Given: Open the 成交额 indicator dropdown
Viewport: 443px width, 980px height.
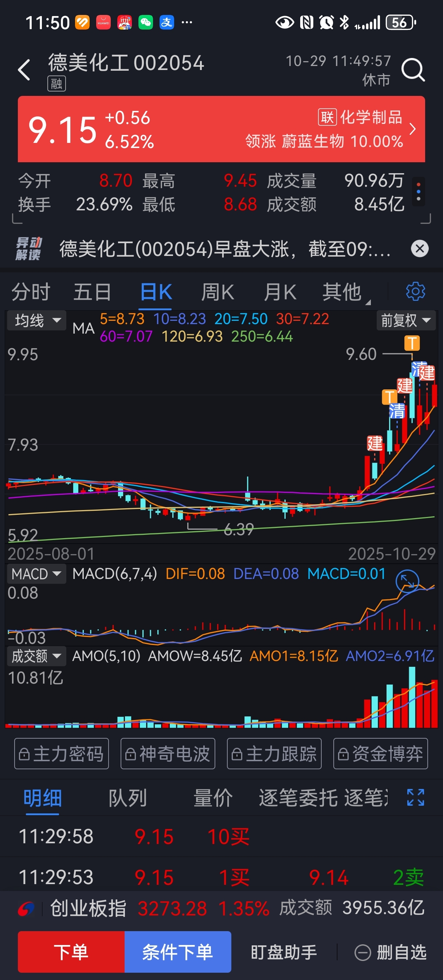Looking at the screenshot, I should tap(37, 656).
